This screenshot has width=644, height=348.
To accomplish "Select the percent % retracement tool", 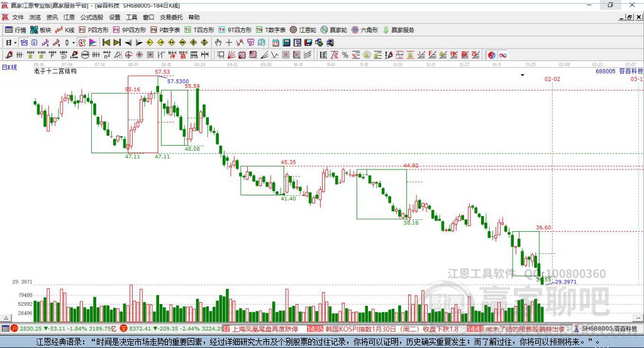I will point(345,55).
